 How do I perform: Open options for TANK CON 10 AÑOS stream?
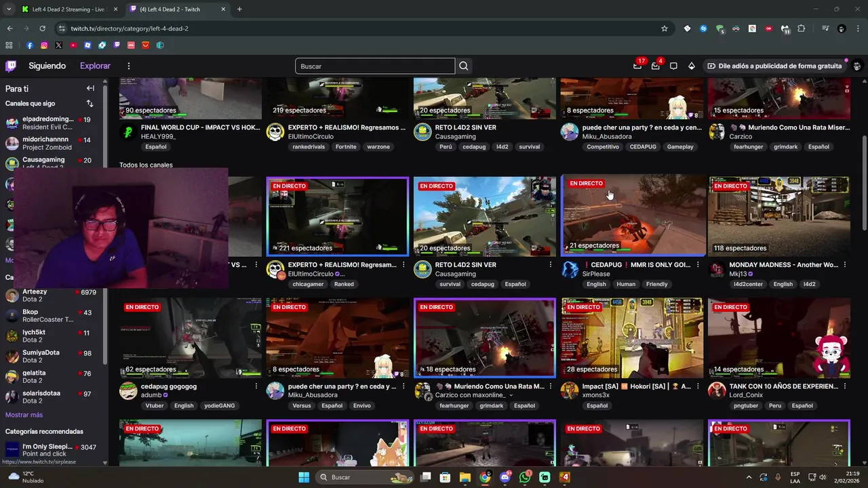pyautogui.click(x=845, y=386)
